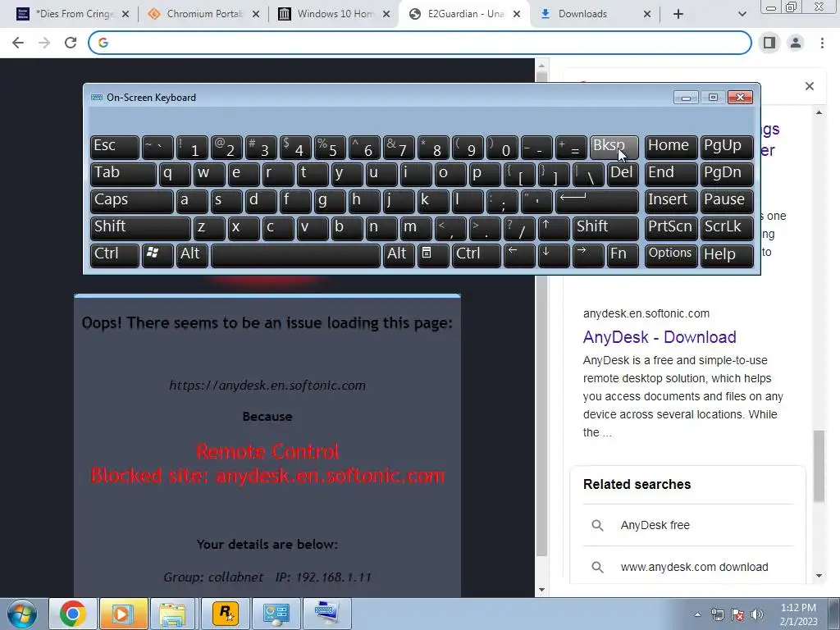
Task: Open the Chrome profile avatar icon
Action: click(796, 43)
